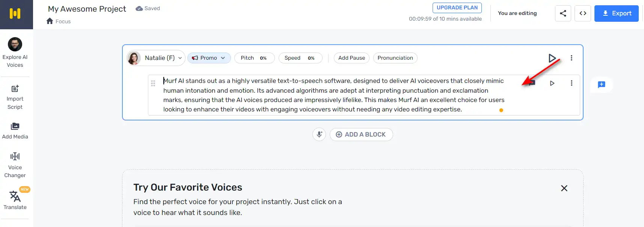Rename My Awesome Project title

pyautogui.click(x=87, y=9)
